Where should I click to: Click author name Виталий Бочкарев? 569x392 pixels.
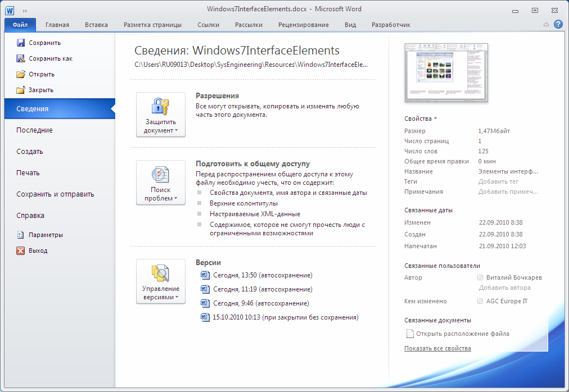click(514, 277)
